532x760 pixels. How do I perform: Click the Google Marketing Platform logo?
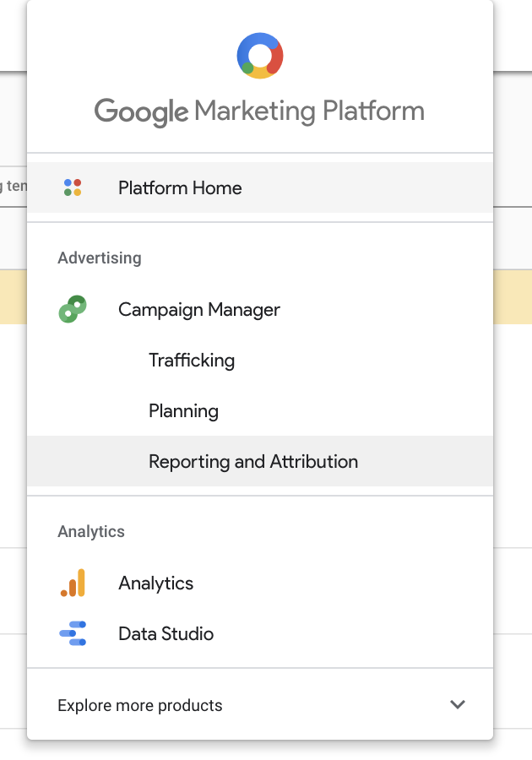point(260,56)
